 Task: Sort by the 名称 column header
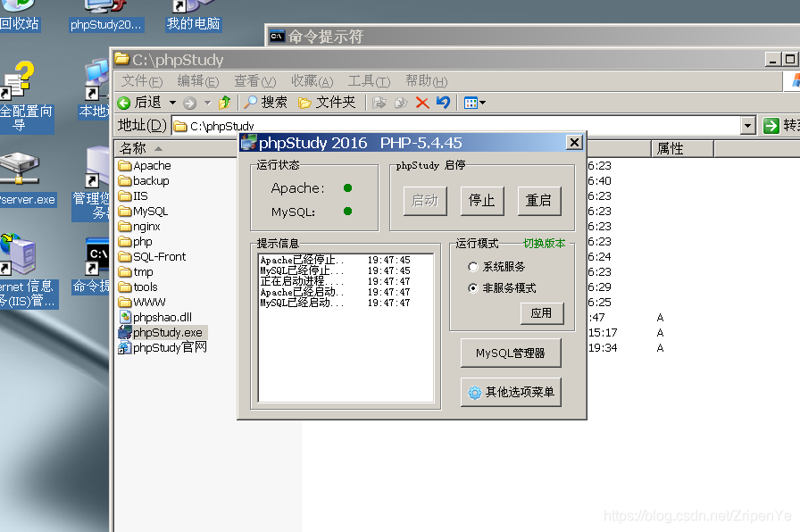tap(176, 148)
